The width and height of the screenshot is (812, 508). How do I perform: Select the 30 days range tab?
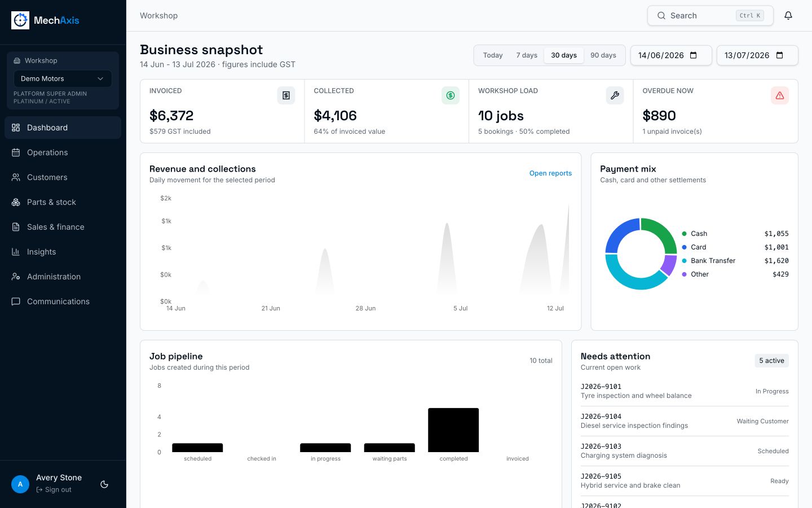pos(564,55)
